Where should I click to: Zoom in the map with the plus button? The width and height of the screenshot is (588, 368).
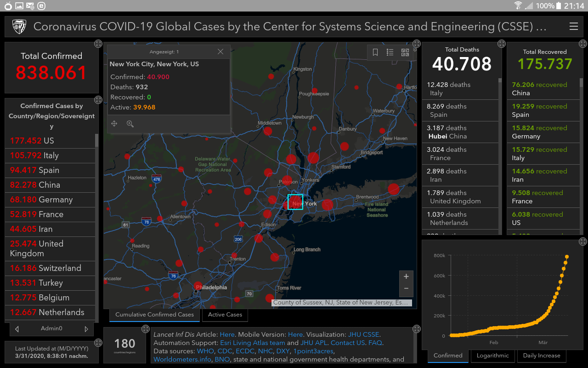coord(406,276)
